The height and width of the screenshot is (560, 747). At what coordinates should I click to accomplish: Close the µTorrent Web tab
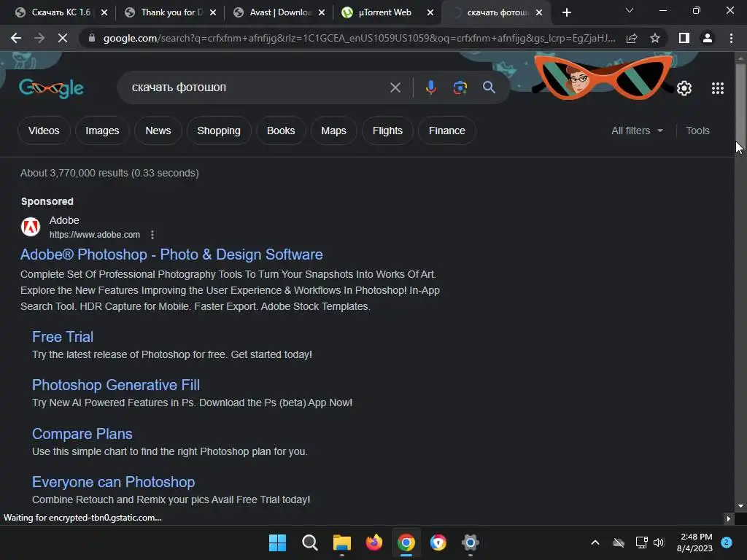[430, 12]
